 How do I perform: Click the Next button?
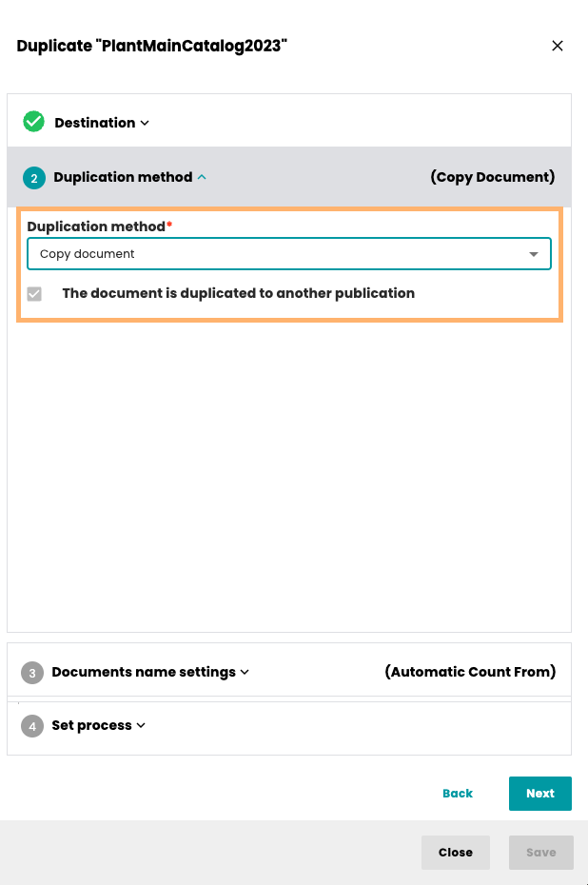539,793
